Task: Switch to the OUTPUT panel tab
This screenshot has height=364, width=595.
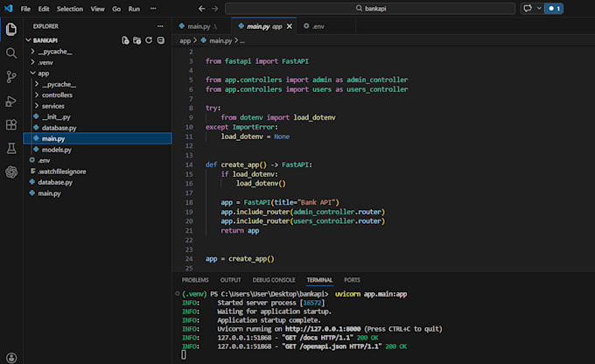Action: (230, 280)
